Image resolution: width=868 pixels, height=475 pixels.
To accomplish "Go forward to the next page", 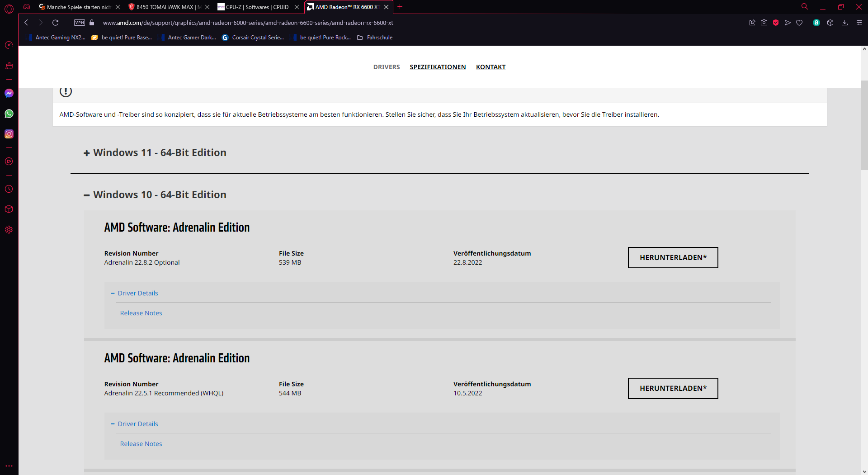I will (x=41, y=23).
